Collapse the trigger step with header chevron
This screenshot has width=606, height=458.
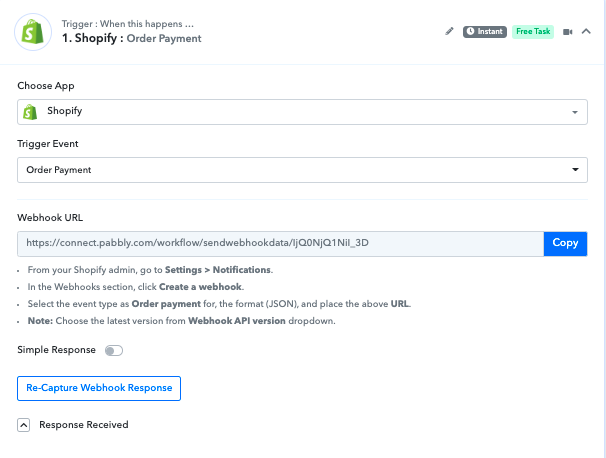click(x=586, y=32)
